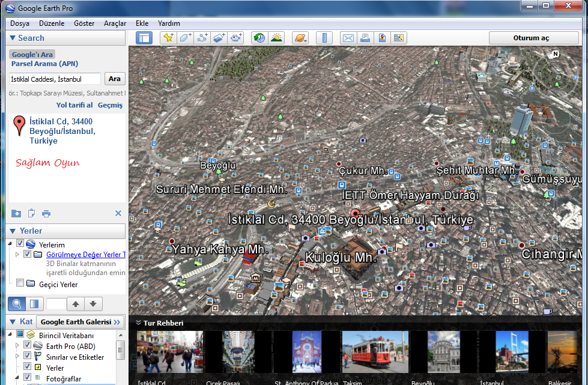Enable the Geçici Yerler checkbox
This screenshot has height=385, width=588.
pos(20,283)
